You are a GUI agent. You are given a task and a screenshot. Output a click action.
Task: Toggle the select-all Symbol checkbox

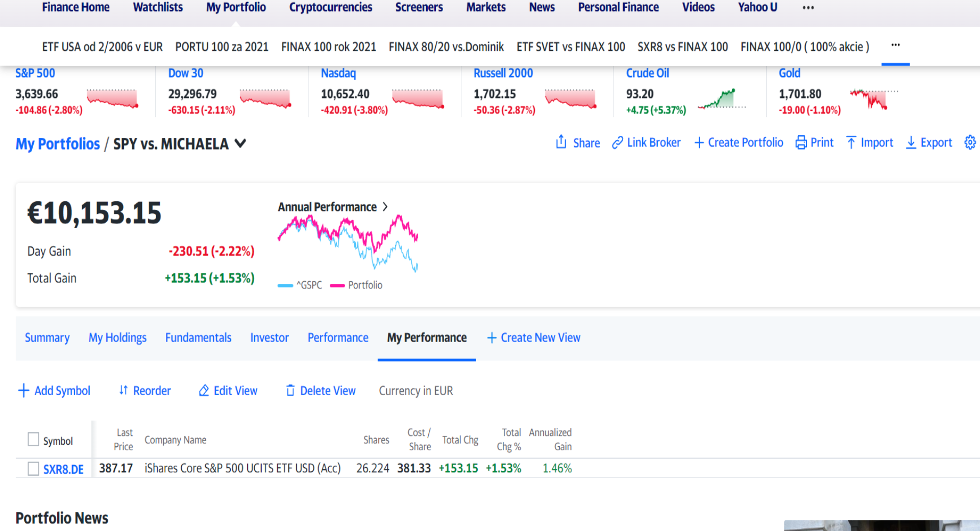33,439
